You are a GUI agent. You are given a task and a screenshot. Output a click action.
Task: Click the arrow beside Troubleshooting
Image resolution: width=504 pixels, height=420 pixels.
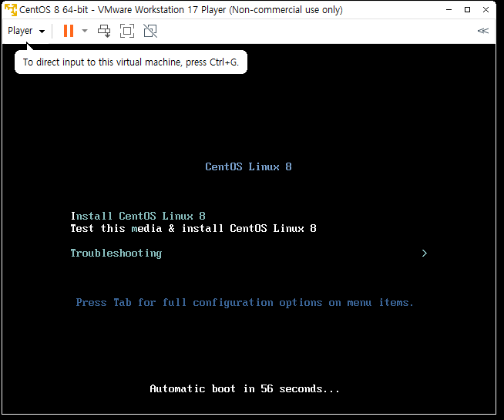[x=425, y=254]
